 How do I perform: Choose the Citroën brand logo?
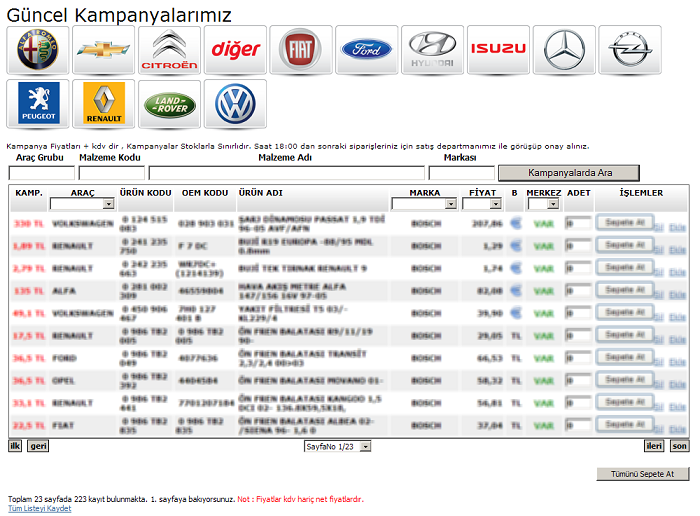click(x=169, y=50)
